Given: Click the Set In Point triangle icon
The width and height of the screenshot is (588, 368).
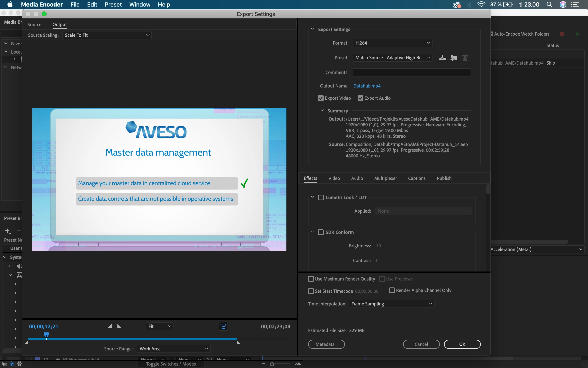Looking at the screenshot, I should point(110,326).
